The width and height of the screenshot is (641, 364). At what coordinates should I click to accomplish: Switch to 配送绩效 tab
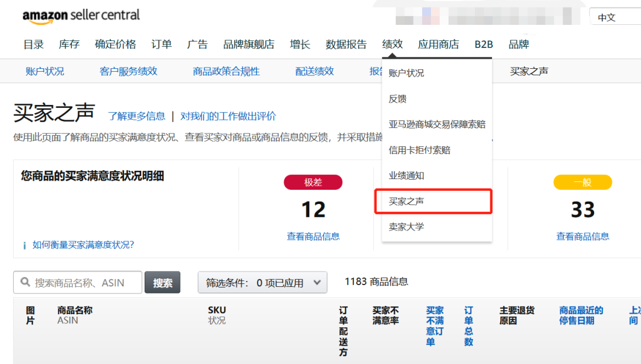(x=315, y=72)
